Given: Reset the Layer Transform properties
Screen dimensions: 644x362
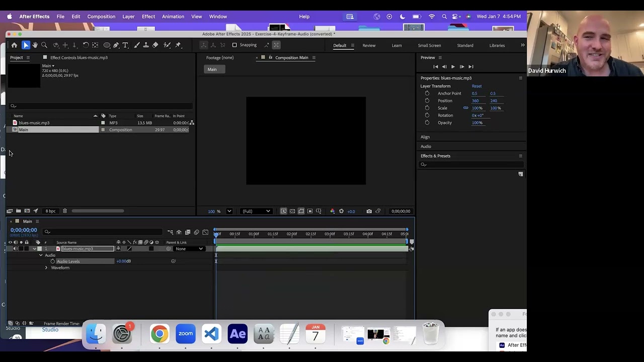Looking at the screenshot, I should (476, 86).
